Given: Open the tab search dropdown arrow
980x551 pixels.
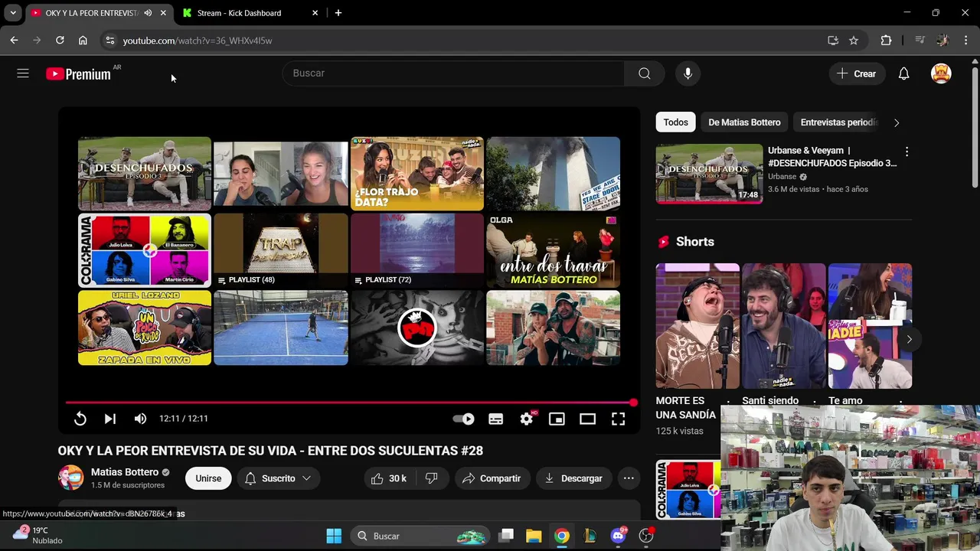Looking at the screenshot, I should [13, 13].
